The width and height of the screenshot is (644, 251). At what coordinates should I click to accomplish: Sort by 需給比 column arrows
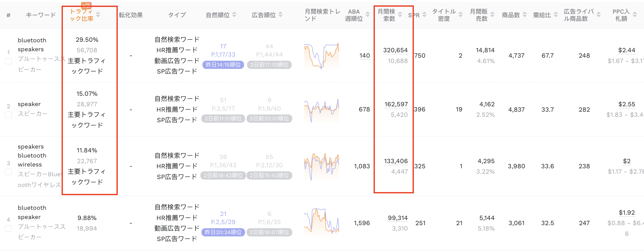click(x=556, y=15)
